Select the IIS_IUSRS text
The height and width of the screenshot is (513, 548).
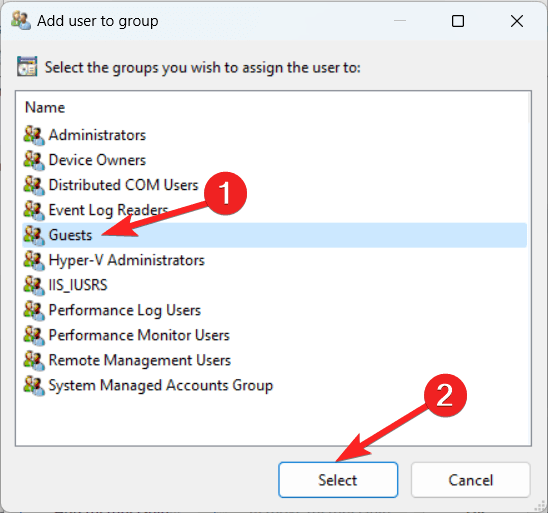[78, 286]
